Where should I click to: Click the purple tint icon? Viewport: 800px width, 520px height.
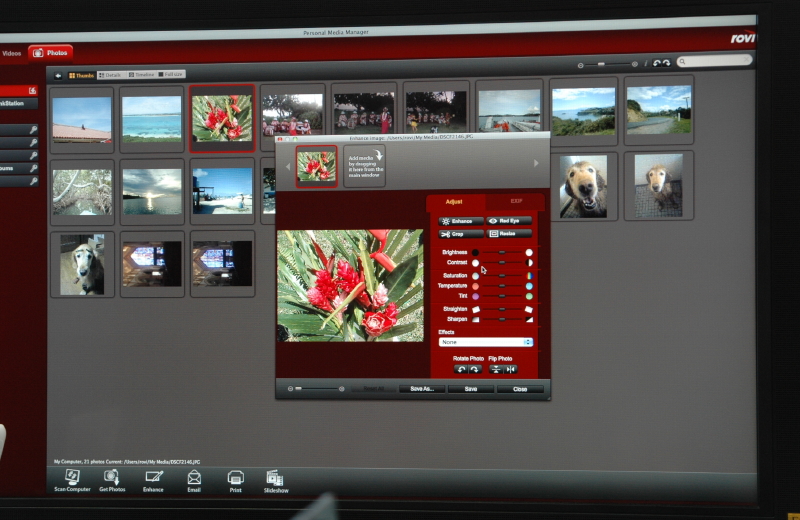coord(476,296)
